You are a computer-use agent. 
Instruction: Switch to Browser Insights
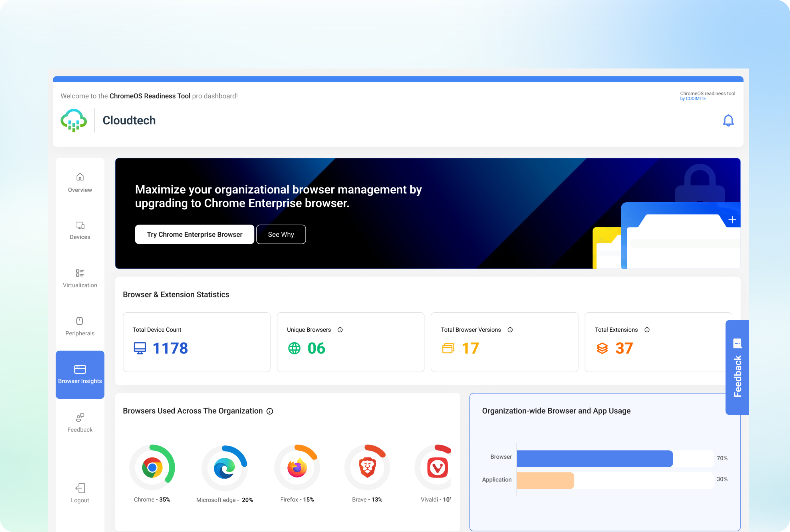tap(80, 375)
